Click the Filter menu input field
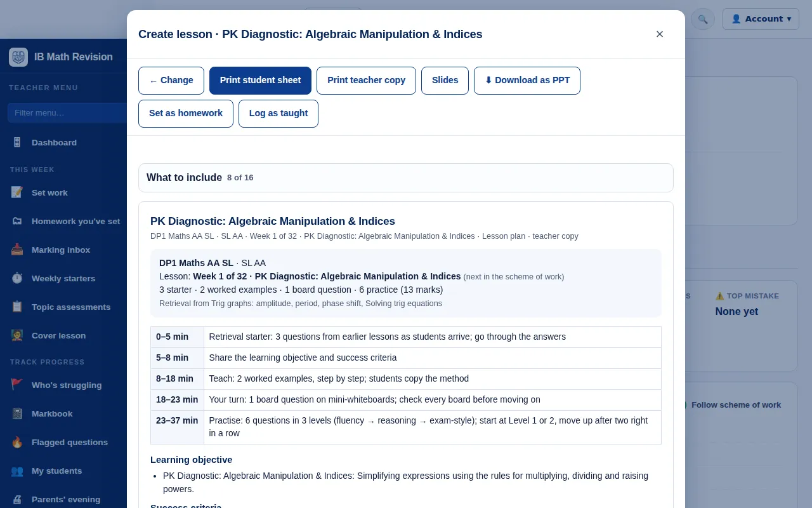Screen dimensions: 812x508 (67, 112)
